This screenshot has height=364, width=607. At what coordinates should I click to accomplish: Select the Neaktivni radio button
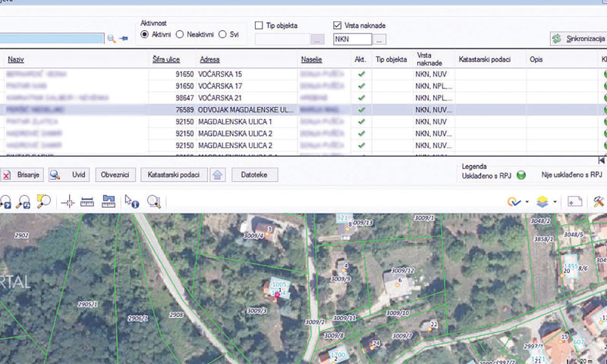pos(180,34)
